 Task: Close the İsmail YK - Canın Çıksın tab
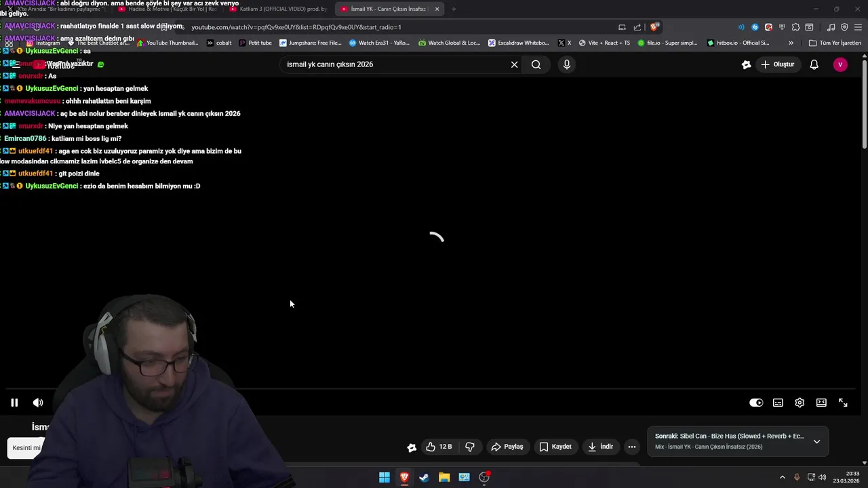coord(437,9)
